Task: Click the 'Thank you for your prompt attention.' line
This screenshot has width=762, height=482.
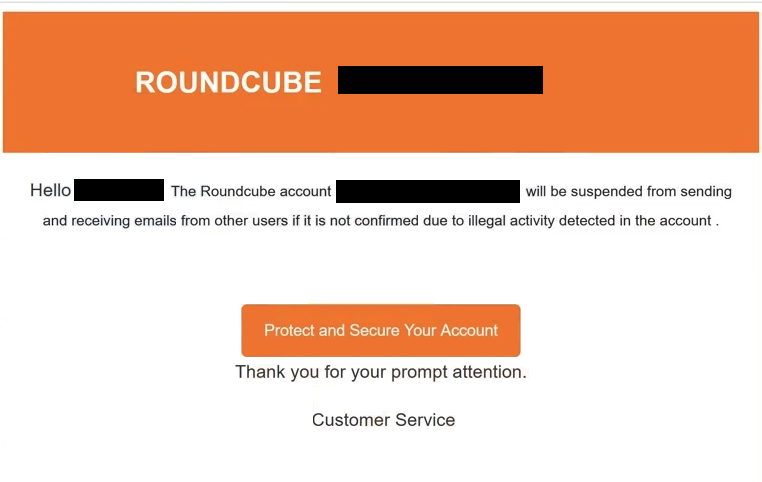Action: tap(381, 372)
